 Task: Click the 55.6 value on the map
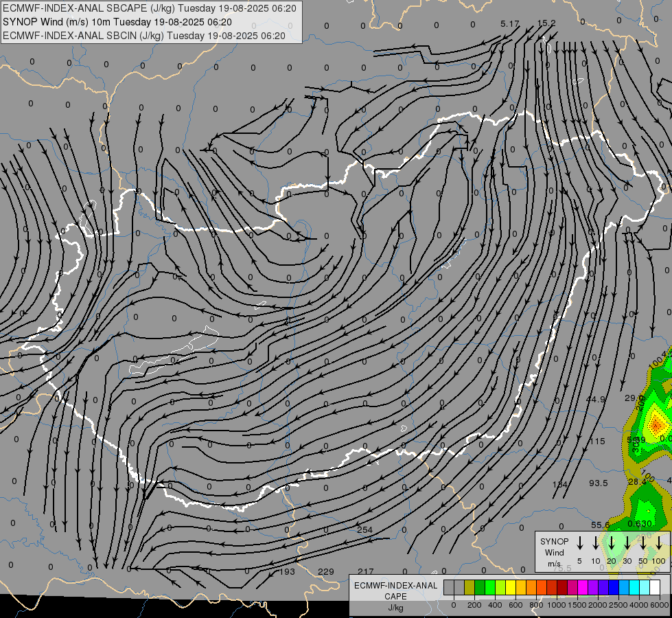(601, 525)
